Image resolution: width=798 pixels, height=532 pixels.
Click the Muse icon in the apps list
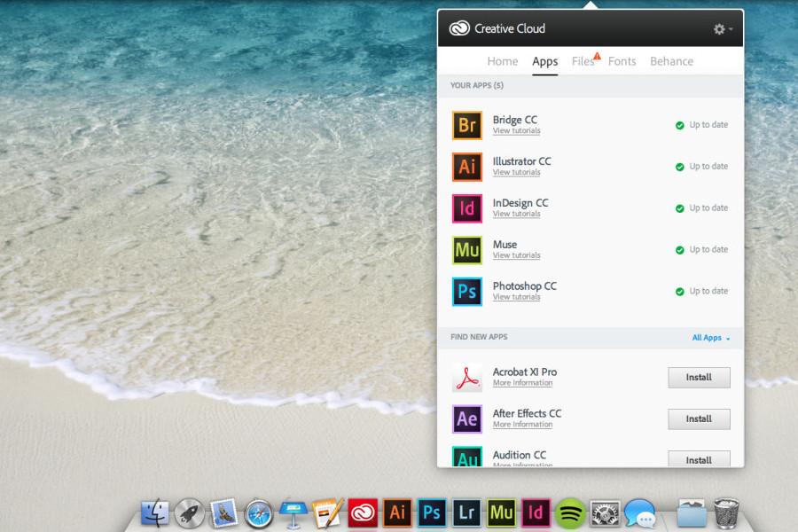click(x=467, y=250)
